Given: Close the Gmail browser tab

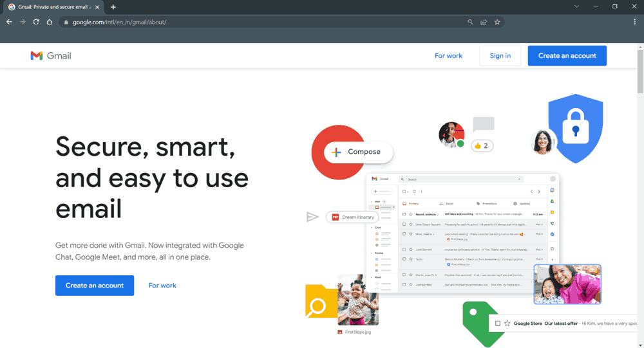Looking at the screenshot, I should [99, 7].
